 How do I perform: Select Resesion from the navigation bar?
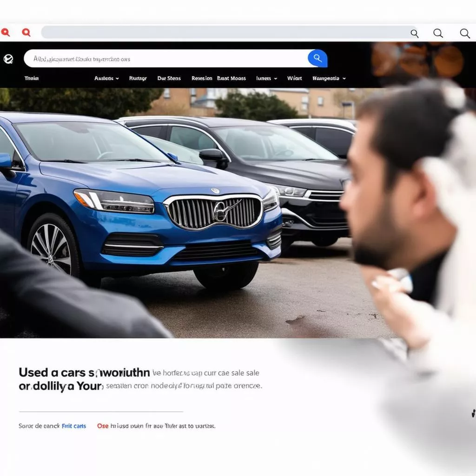coord(202,78)
